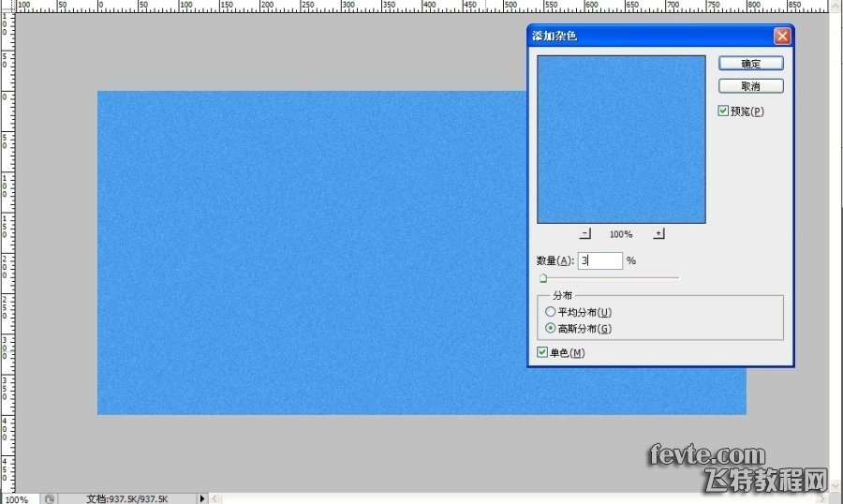Click the 文档:937.5K/937.5K status text
This screenshot has width=843, height=504.
127,499
